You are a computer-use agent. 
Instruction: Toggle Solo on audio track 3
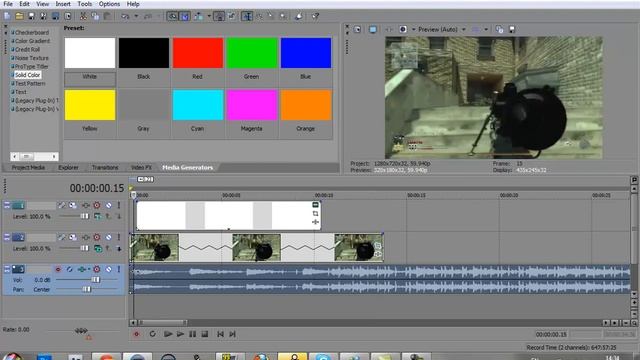click(x=119, y=269)
